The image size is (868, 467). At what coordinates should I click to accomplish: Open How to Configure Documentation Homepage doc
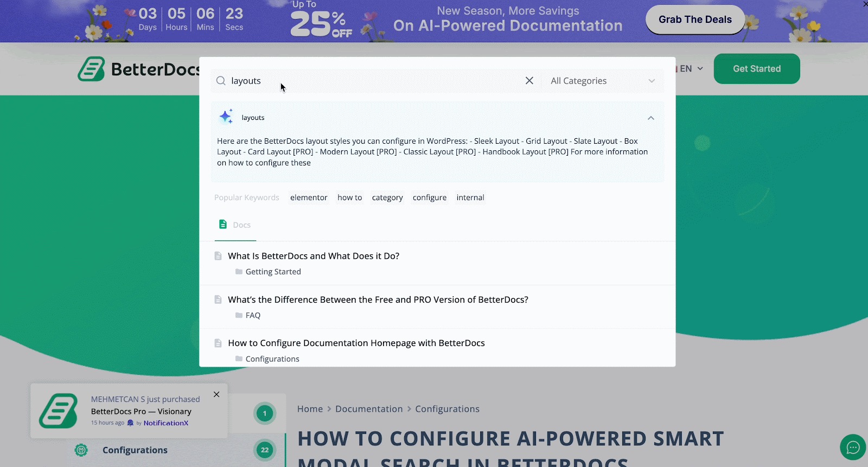pyautogui.click(x=356, y=343)
